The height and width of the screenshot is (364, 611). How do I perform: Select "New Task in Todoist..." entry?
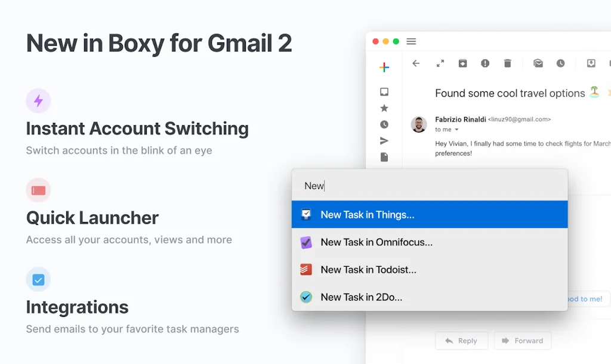(x=430, y=270)
